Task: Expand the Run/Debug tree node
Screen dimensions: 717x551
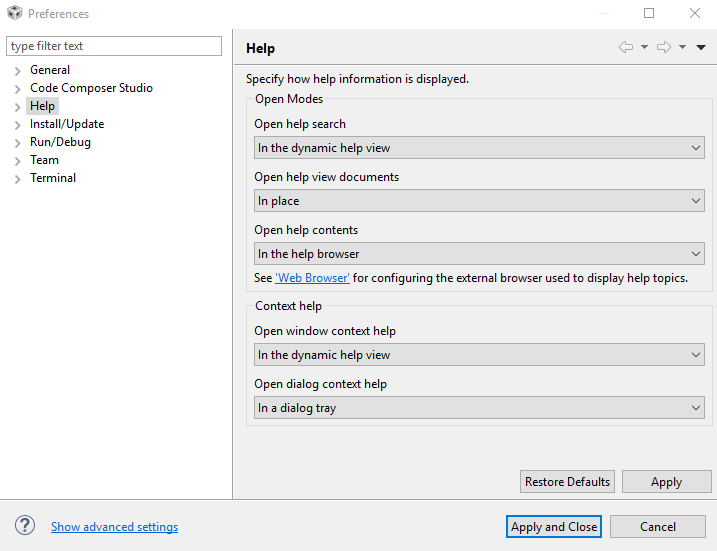Action: [18, 143]
